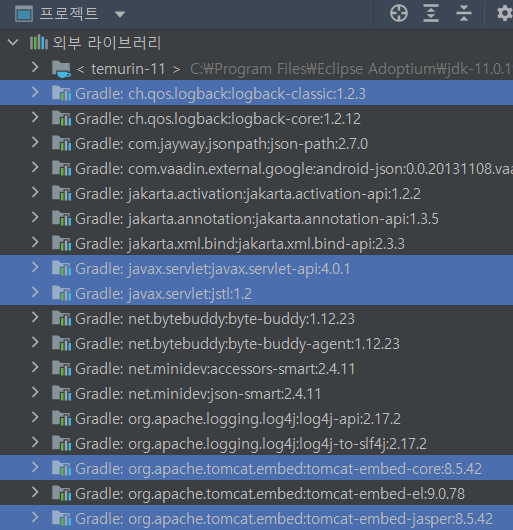The height and width of the screenshot is (530, 513).
Task: Expand jakarta.annotation-api:1.3.5 node
Action: [35, 218]
